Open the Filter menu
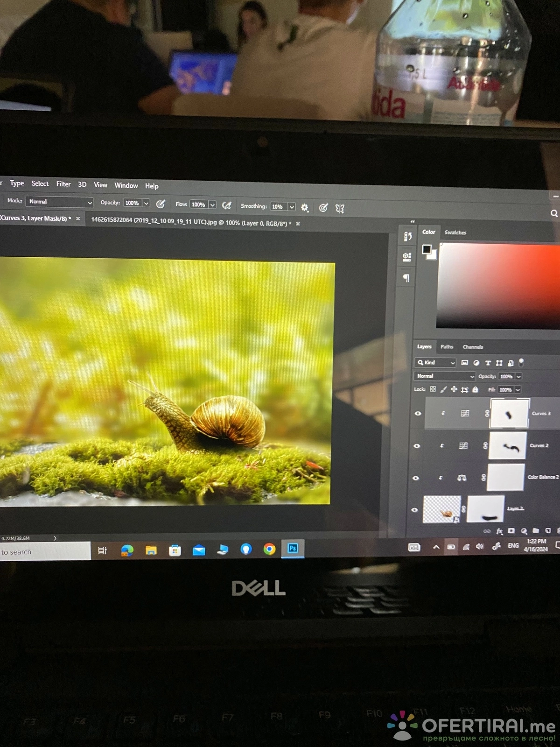Viewport: 560px width, 747px height. 63,184
